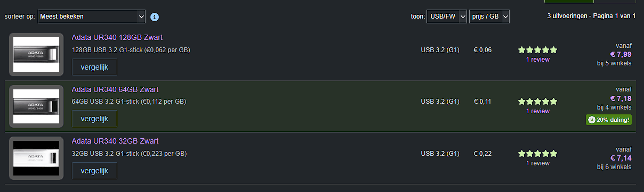Screen dimensions: 644x192
Task: Click star rating of Adata UR340 64GB
Action: tap(537, 102)
